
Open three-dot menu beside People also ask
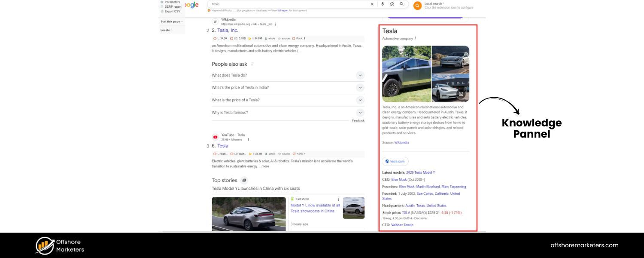point(252,64)
